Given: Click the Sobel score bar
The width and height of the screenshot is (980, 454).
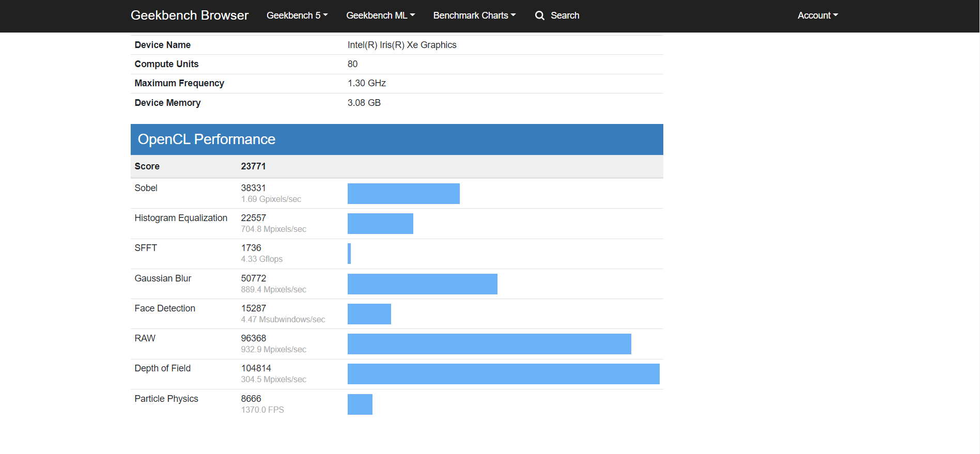Looking at the screenshot, I should click(x=403, y=194).
